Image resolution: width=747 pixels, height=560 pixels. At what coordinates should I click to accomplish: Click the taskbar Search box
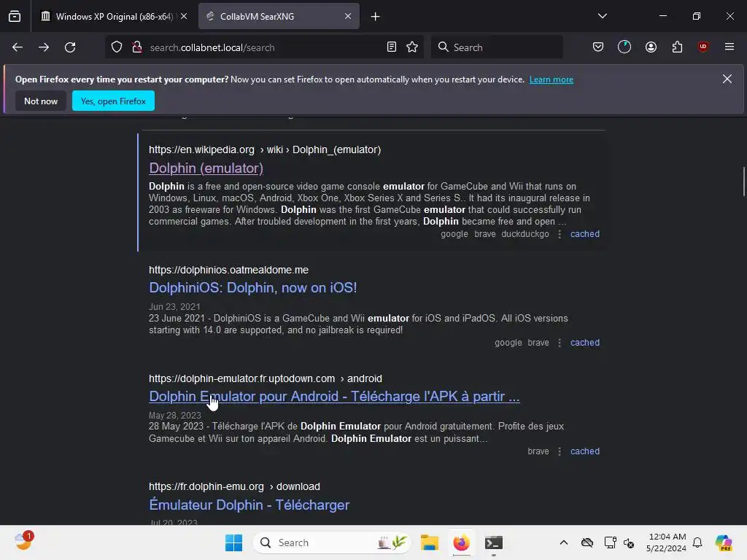tap(332, 542)
